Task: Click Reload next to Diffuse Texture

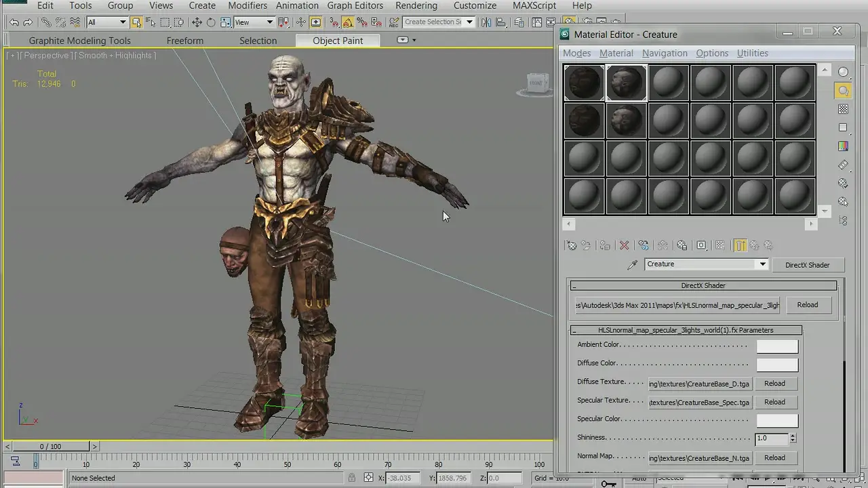Action: coord(774,384)
